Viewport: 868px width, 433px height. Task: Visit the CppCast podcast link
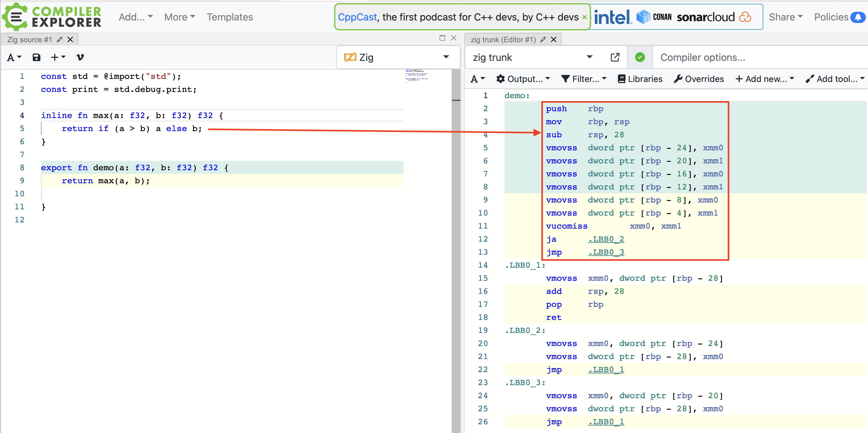pos(357,17)
